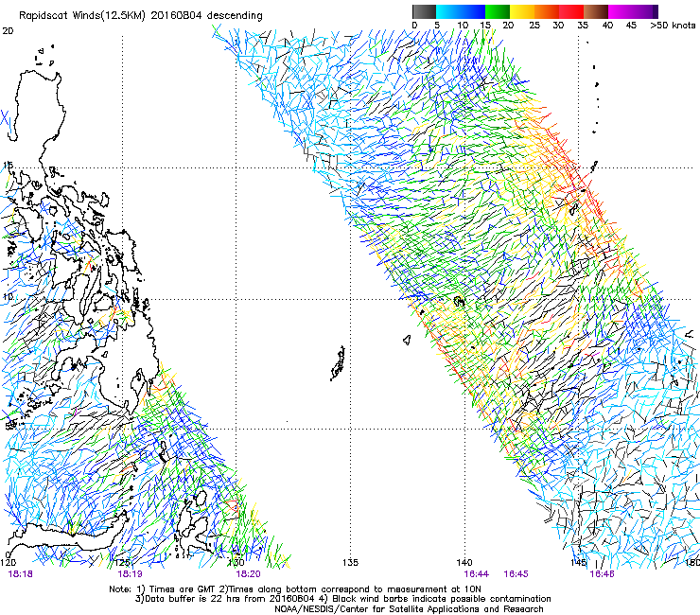Click the purple timestamp below longitude 145
This screenshot has height=615, width=700.
[602, 574]
